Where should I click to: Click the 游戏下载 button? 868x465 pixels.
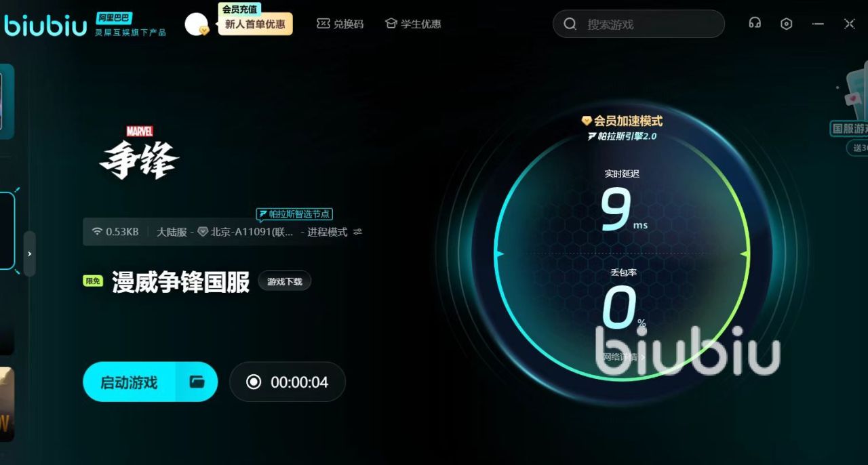pos(285,281)
